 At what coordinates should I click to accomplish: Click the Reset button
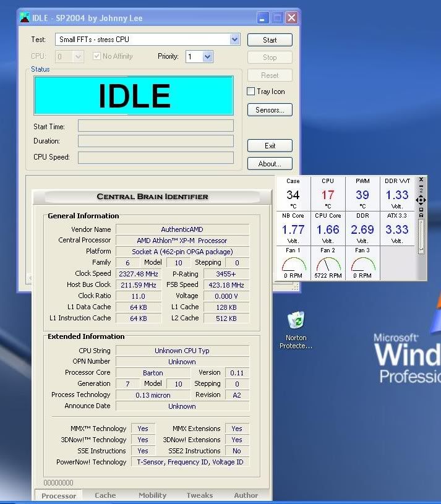(x=270, y=75)
